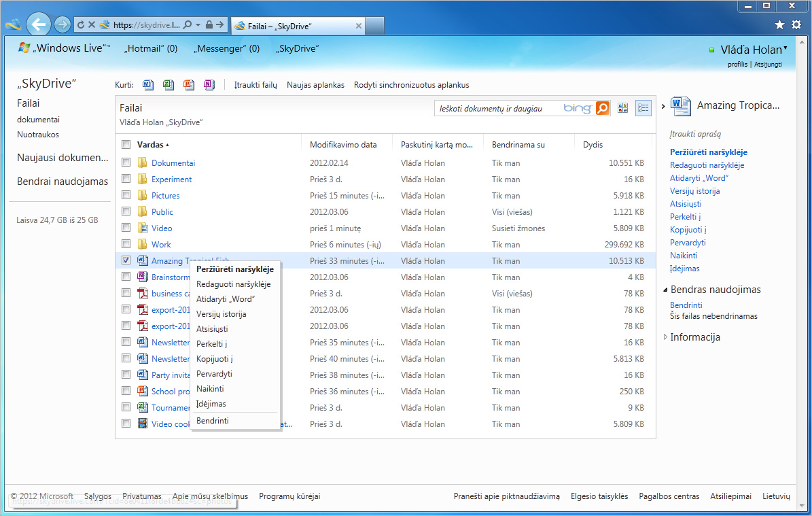This screenshot has width=812, height=516.
Task: Click Įtraukti failų to upload
Action: [255, 85]
